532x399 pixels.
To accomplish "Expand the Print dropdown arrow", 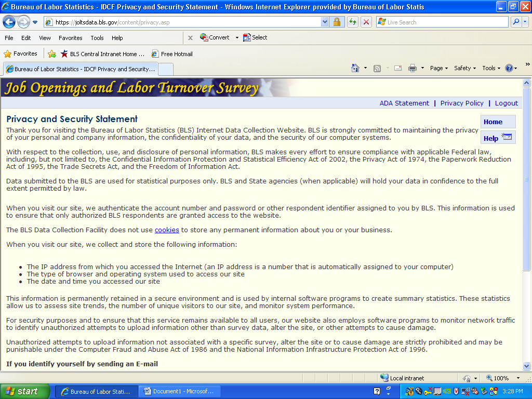I will click(422, 68).
